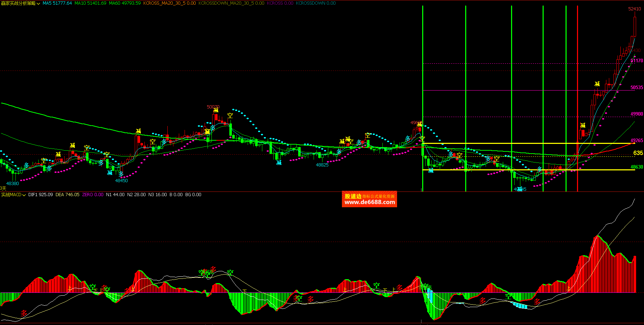The image size is (644, 325).
Task: Click the 50535 magenta price level label
Action: point(636,88)
